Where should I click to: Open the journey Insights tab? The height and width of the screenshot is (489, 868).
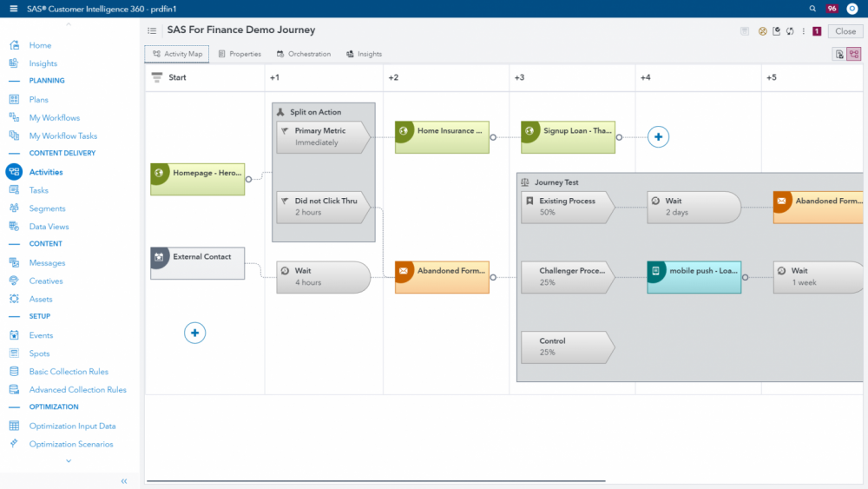pyautogui.click(x=364, y=54)
